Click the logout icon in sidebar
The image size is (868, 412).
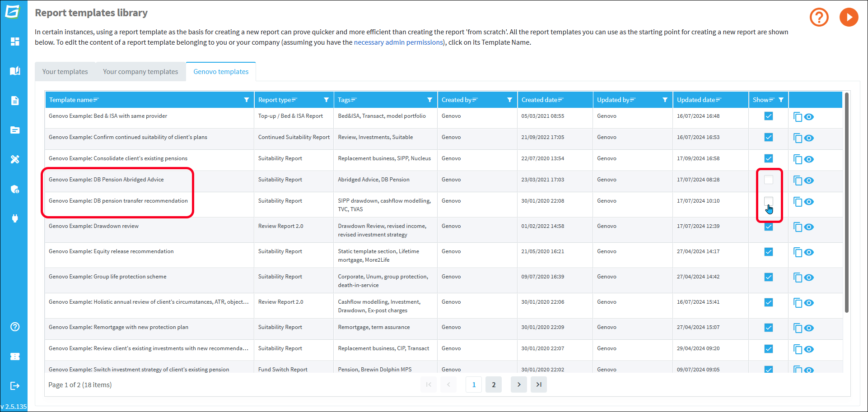pyautogui.click(x=15, y=386)
